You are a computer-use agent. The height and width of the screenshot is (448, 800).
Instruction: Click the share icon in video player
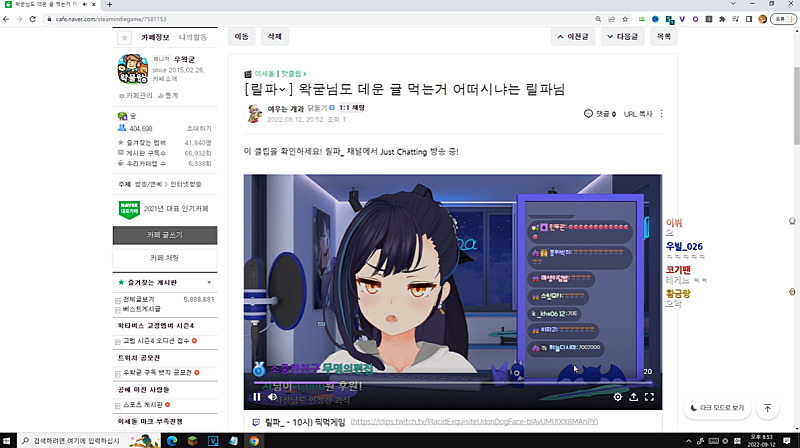633,396
